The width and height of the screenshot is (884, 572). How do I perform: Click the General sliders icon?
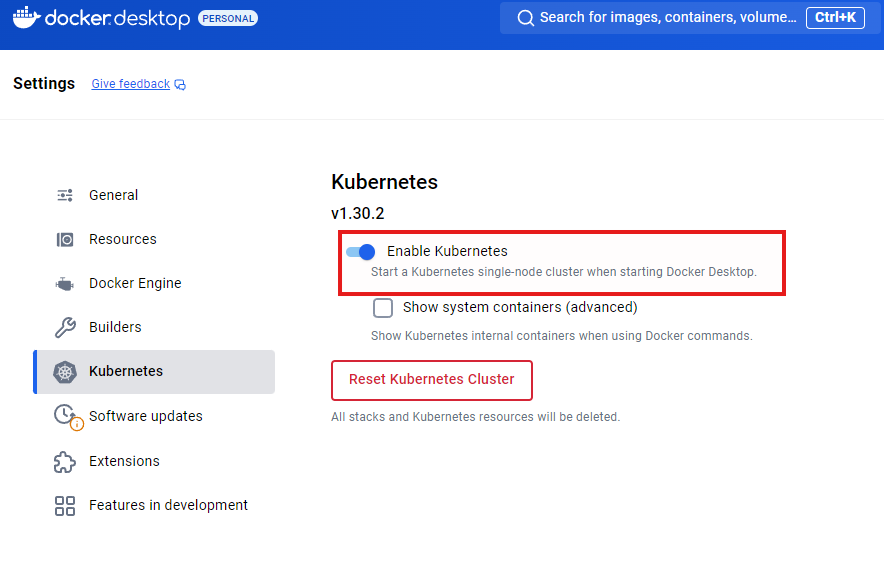pos(65,195)
